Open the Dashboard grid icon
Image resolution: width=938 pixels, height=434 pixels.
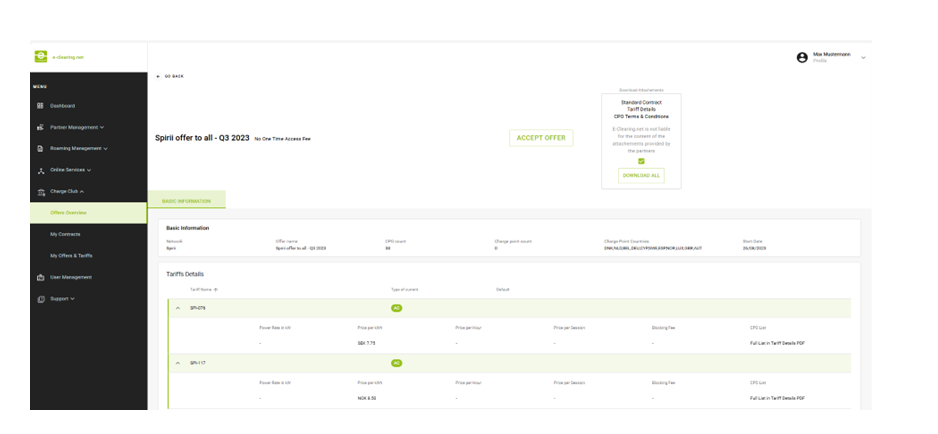click(x=41, y=106)
